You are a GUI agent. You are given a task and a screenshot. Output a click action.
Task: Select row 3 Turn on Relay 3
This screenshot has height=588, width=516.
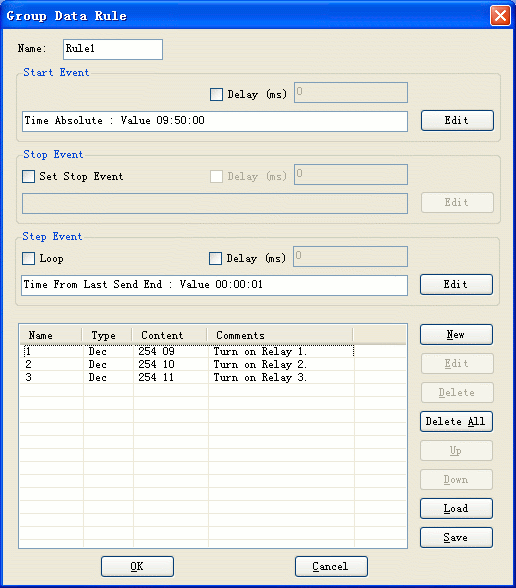213,377
